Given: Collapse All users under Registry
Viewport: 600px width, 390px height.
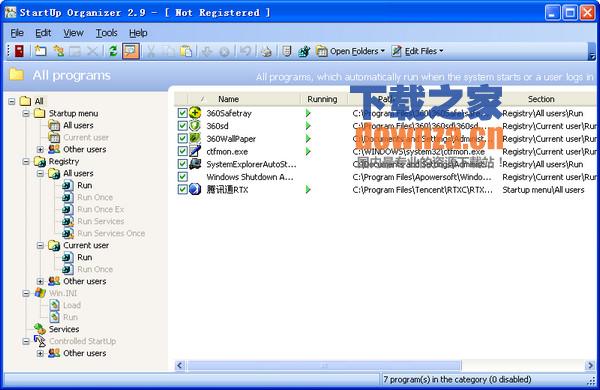Looking at the screenshot, I should click(40, 173).
